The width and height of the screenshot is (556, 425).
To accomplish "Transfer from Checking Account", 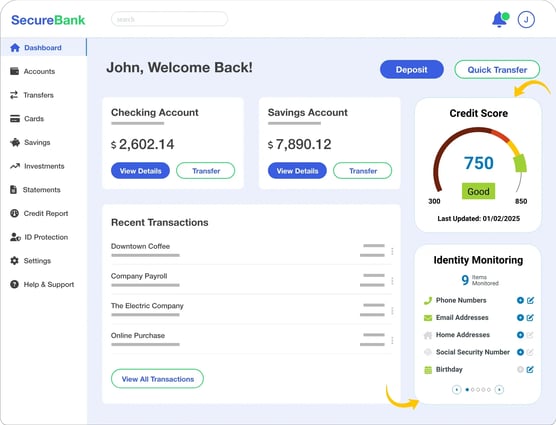I will click(x=206, y=171).
